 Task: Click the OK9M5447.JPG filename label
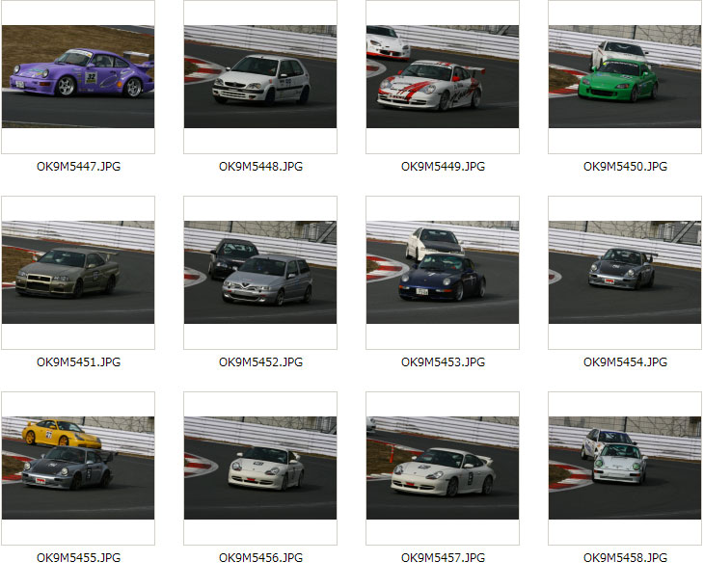[78, 167]
